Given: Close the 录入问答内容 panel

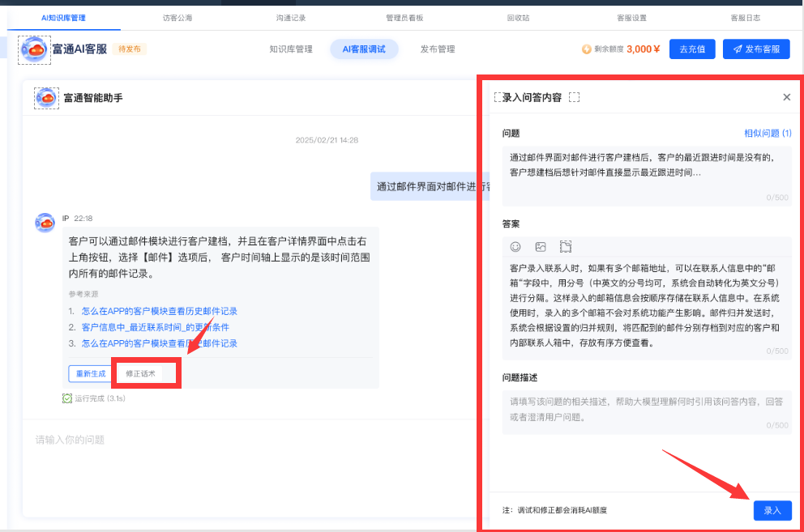Looking at the screenshot, I should [786, 97].
